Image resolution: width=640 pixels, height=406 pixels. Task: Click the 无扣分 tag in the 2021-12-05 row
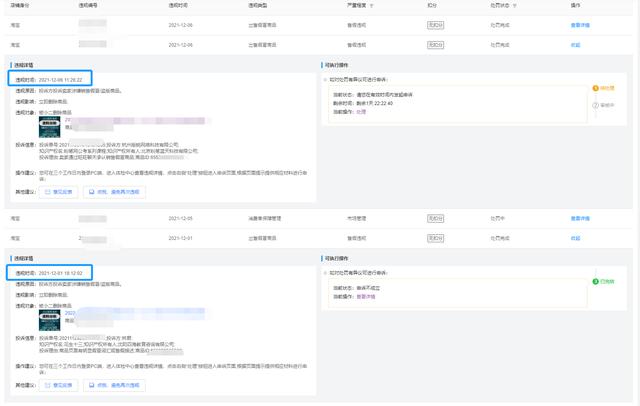(434, 218)
